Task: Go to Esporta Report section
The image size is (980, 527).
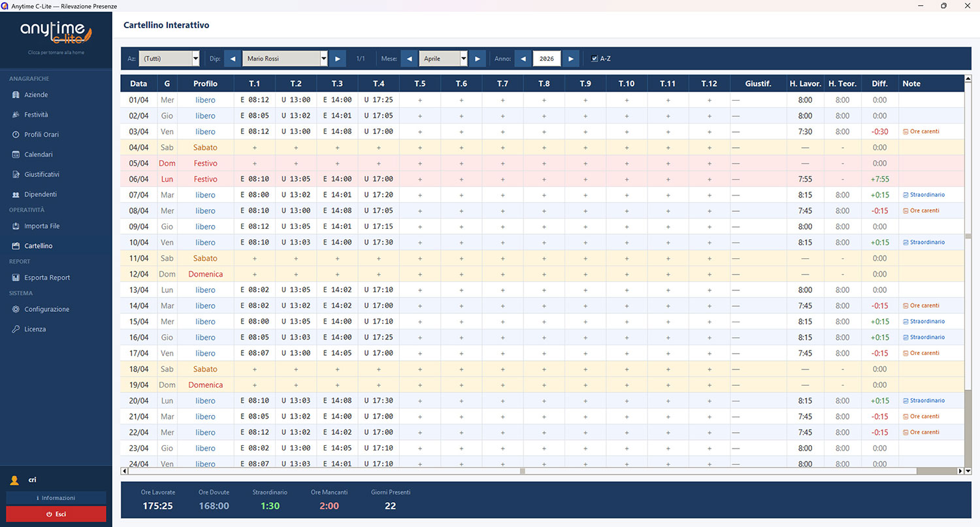Action: pyautogui.click(x=47, y=278)
